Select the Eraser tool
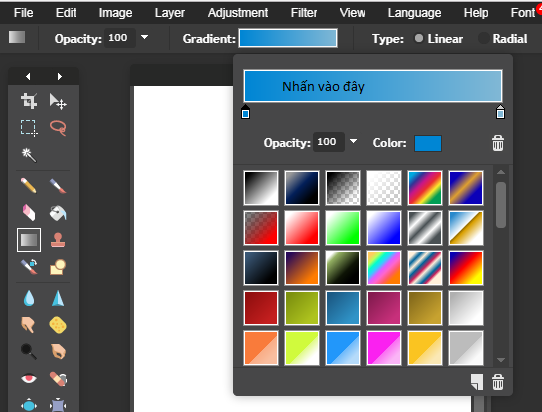 tap(29, 212)
